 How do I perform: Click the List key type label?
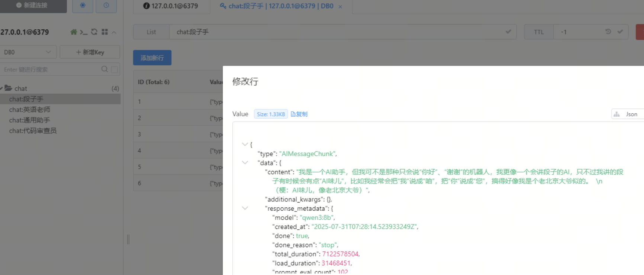click(x=151, y=32)
